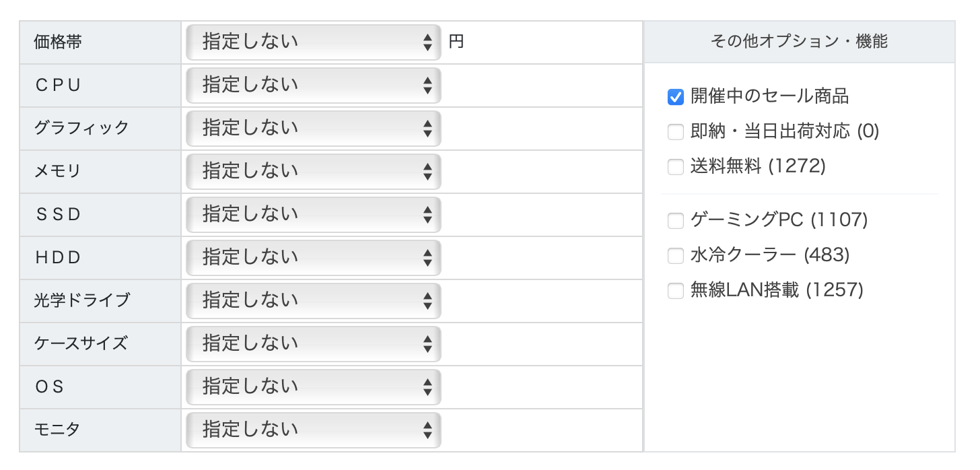Expand the グラフィック selection dropdown
980x470 pixels.
click(x=313, y=129)
